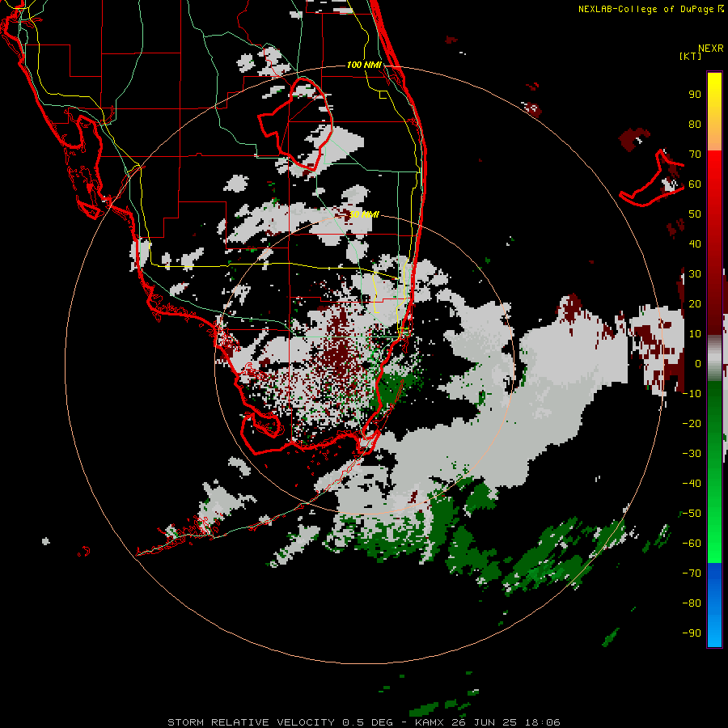
Task: Click the 50 value on the velocity scale
Action: click(695, 214)
